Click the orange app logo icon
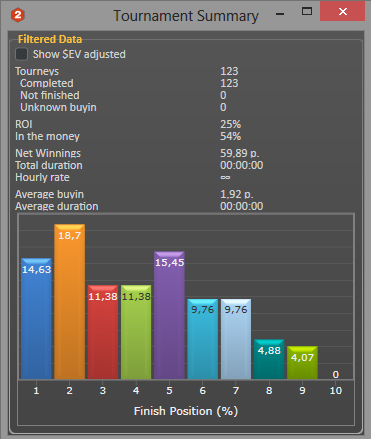 pyautogui.click(x=18, y=15)
